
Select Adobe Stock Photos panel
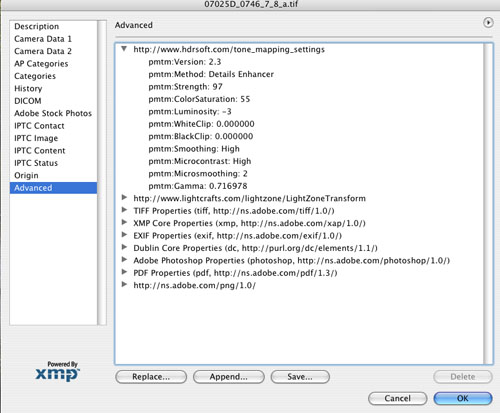(53, 113)
